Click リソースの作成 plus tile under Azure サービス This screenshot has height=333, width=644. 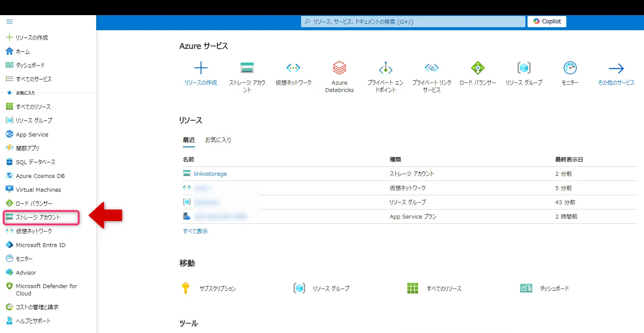pyautogui.click(x=201, y=73)
